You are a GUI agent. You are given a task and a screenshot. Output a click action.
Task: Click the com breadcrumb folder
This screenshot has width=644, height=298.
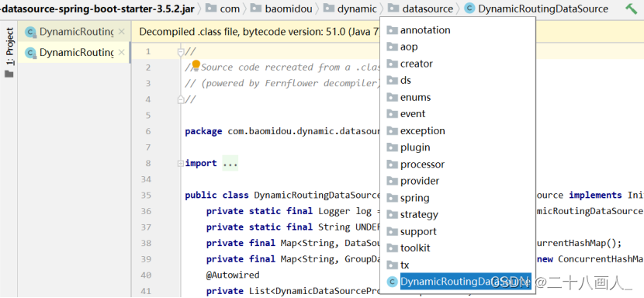(x=223, y=9)
